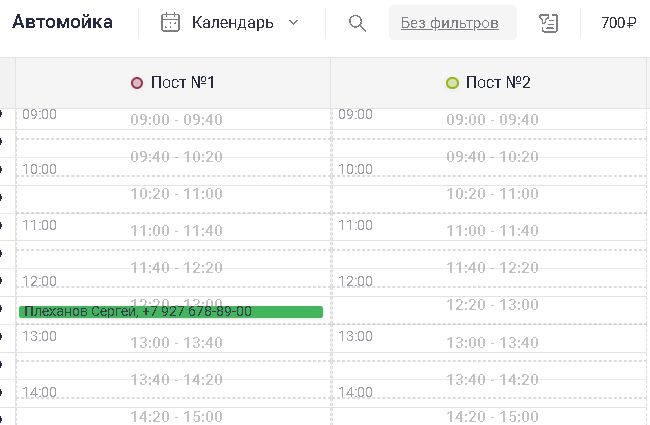Viewport: 650px width, 425px height.
Task: Open the Плеханов Сергей booking
Action: [x=170, y=312]
